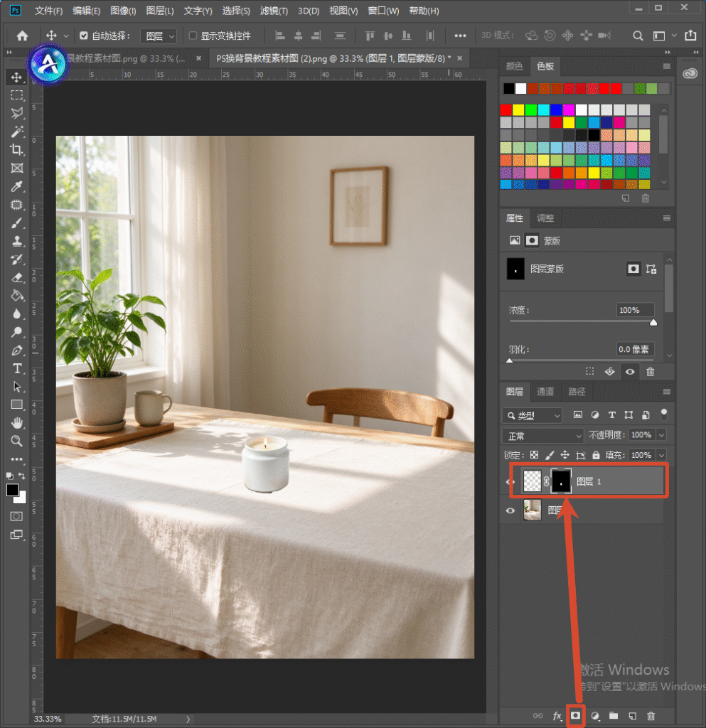This screenshot has width=706, height=728.
Task: Activate the Crop tool
Action: point(17,149)
